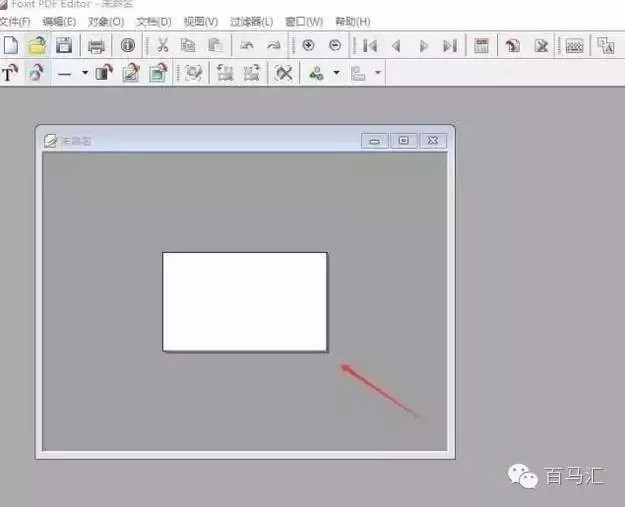The image size is (625, 507).
Task: Click the page icon with red curved arrow
Action: 513,46
